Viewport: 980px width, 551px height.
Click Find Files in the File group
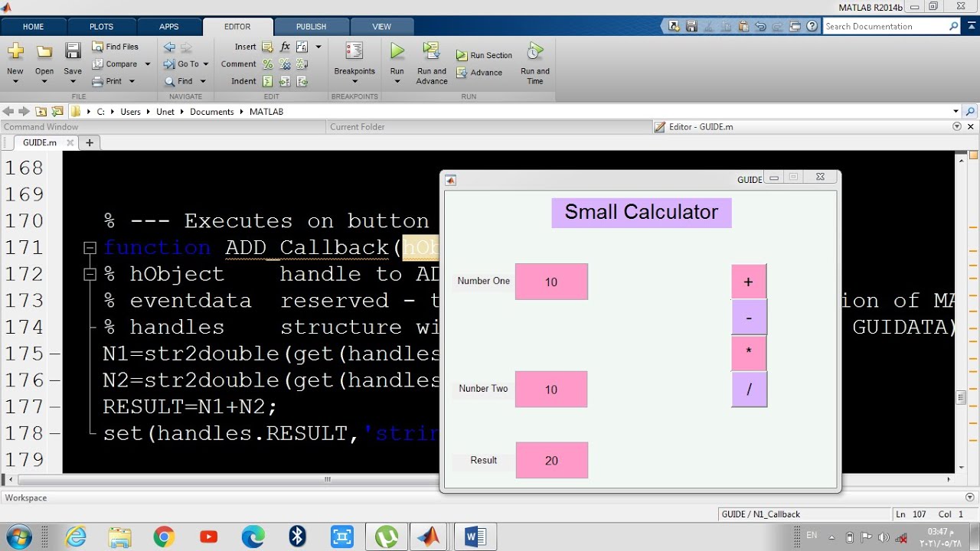pyautogui.click(x=116, y=47)
